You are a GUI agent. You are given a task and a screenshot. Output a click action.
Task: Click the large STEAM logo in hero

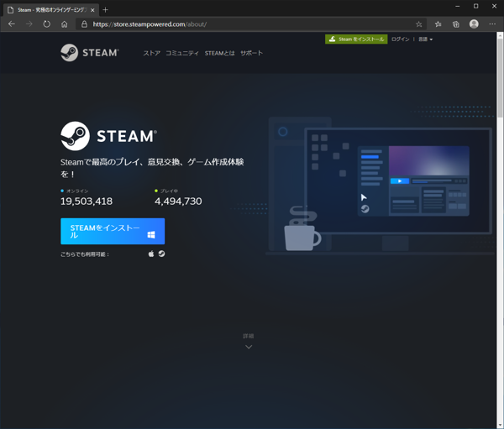coord(108,136)
